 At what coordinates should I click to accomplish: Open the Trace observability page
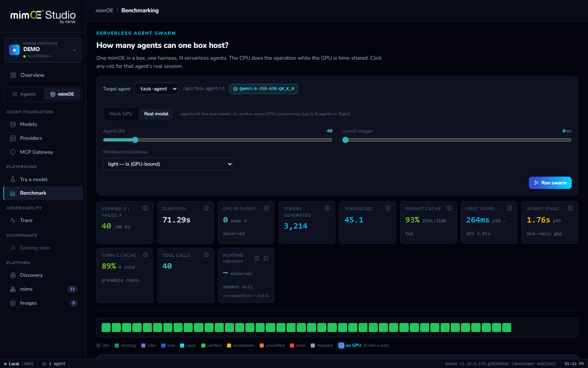tap(43, 220)
